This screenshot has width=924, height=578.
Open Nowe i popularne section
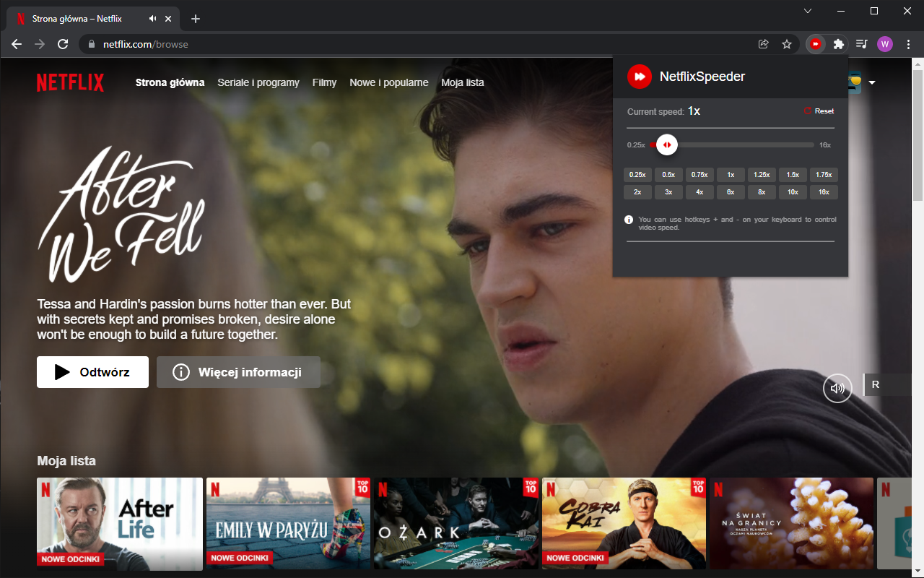tap(389, 82)
